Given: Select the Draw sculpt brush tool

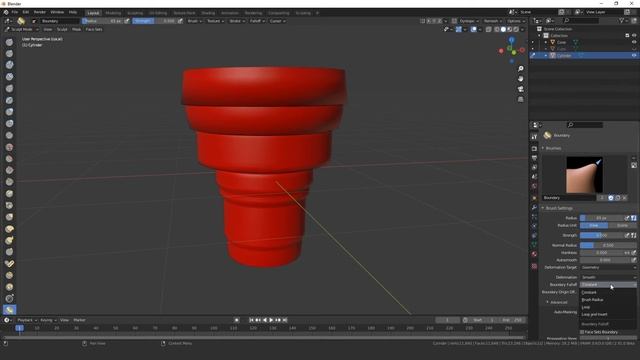Looking at the screenshot, I should [9, 42].
